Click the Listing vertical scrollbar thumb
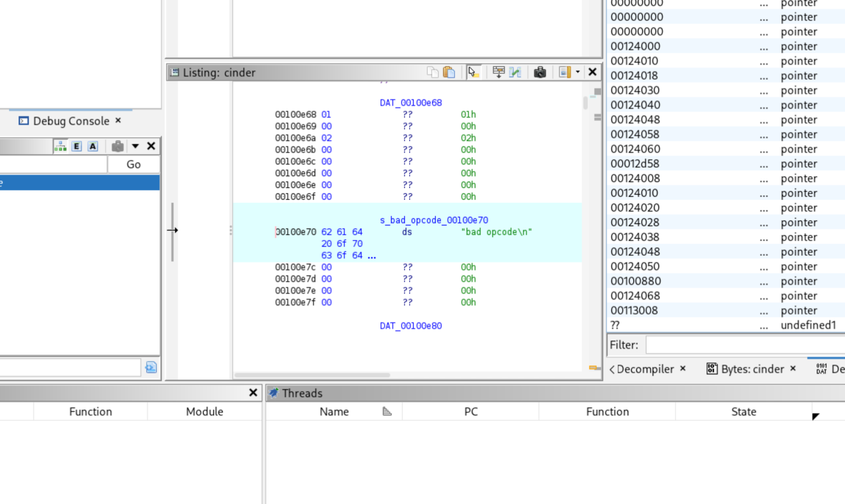The height and width of the screenshot is (504, 845). (585, 103)
